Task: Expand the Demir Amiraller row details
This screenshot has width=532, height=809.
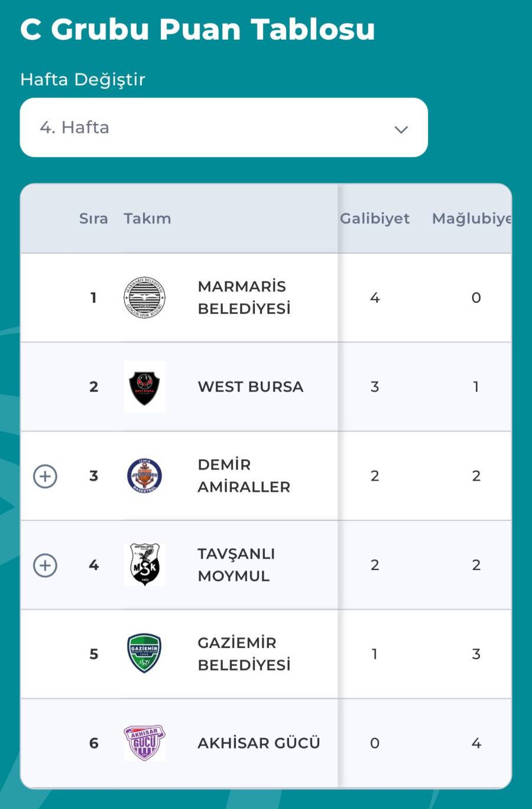Action: [x=46, y=476]
